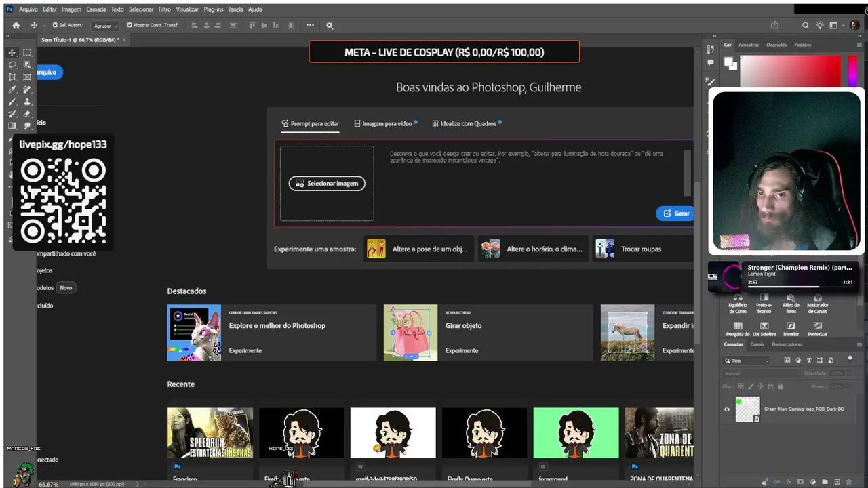Toggle smart object filter in Layers panel

tap(831, 361)
